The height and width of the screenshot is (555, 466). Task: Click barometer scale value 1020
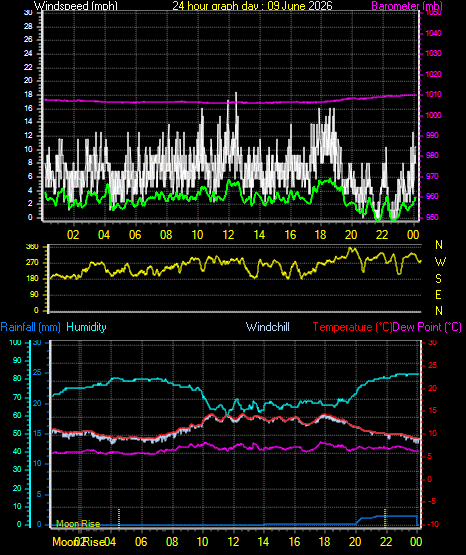(433, 74)
